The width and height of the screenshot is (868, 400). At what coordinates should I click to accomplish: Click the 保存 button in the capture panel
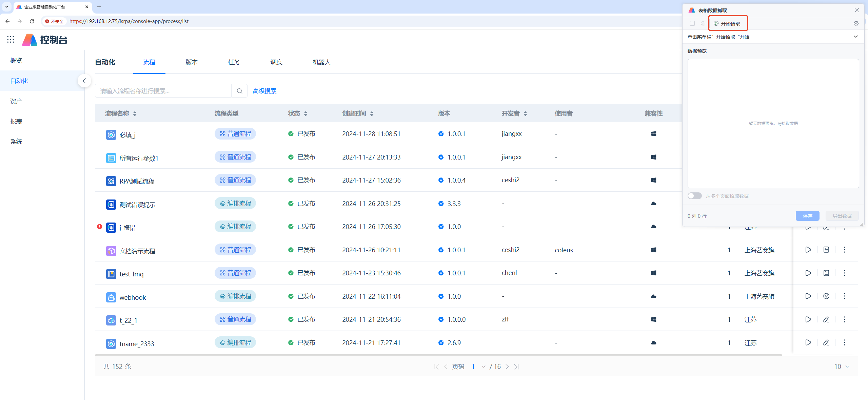pos(807,216)
